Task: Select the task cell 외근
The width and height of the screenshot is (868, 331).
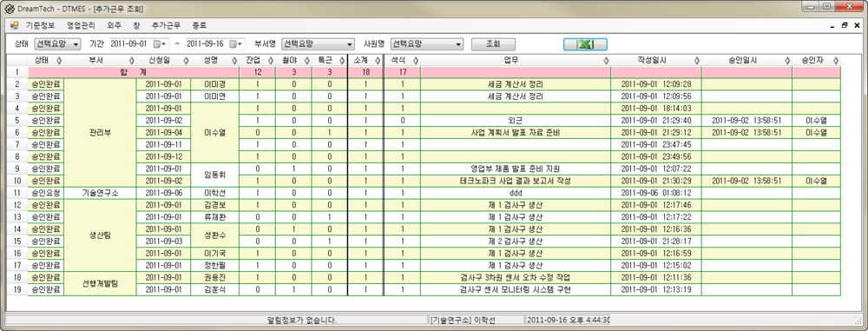Action: point(516,120)
